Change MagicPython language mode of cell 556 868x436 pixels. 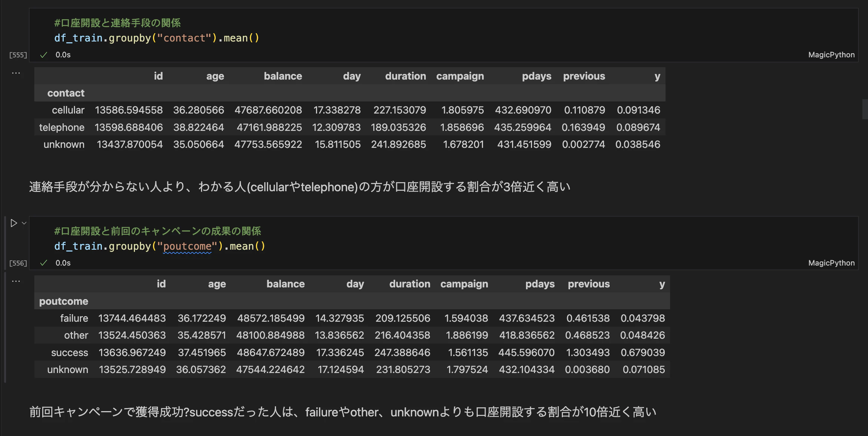831,263
